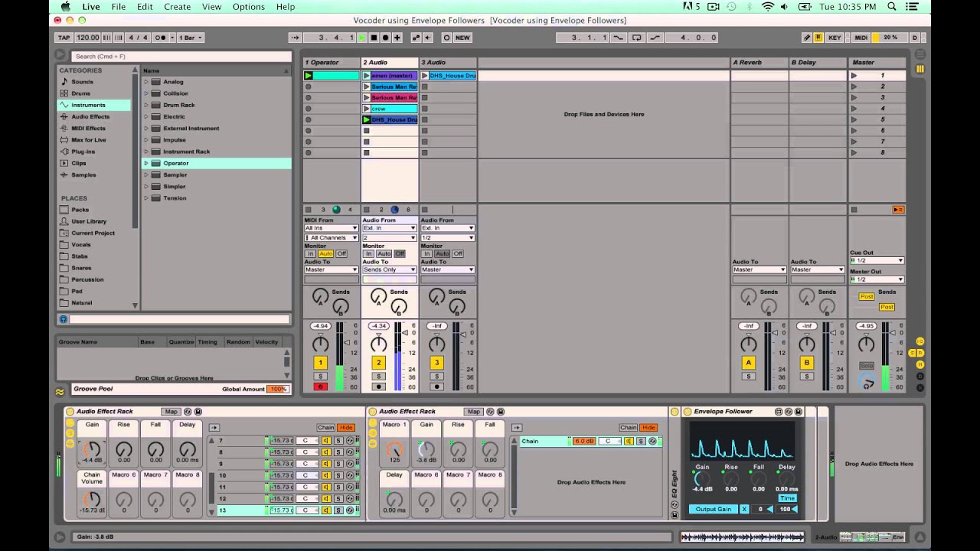Save the Envelope Follower preset disk icon
The height and width of the screenshot is (551, 980).
click(x=798, y=412)
